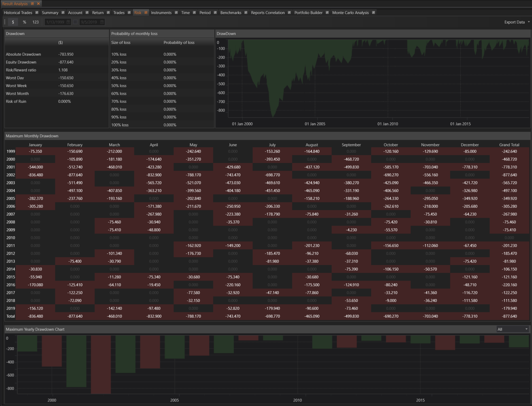Open the Portfolio Builder tab

pyautogui.click(x=308, y=13)
